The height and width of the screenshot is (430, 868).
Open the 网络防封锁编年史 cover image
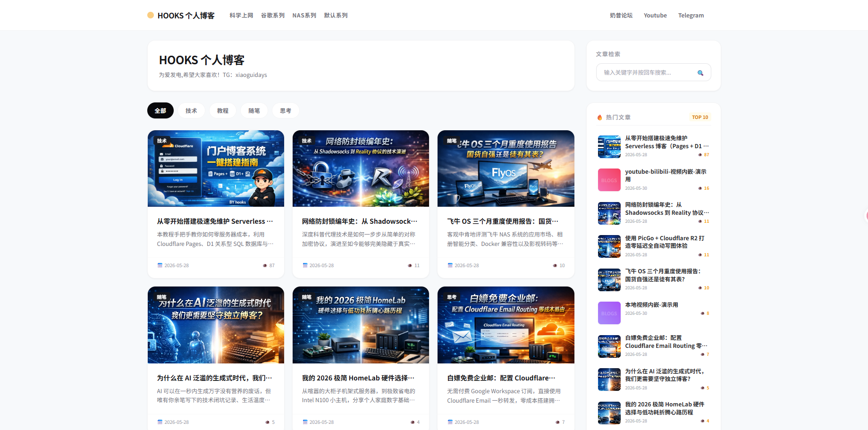pyautogui.click(x=361, y=169)
